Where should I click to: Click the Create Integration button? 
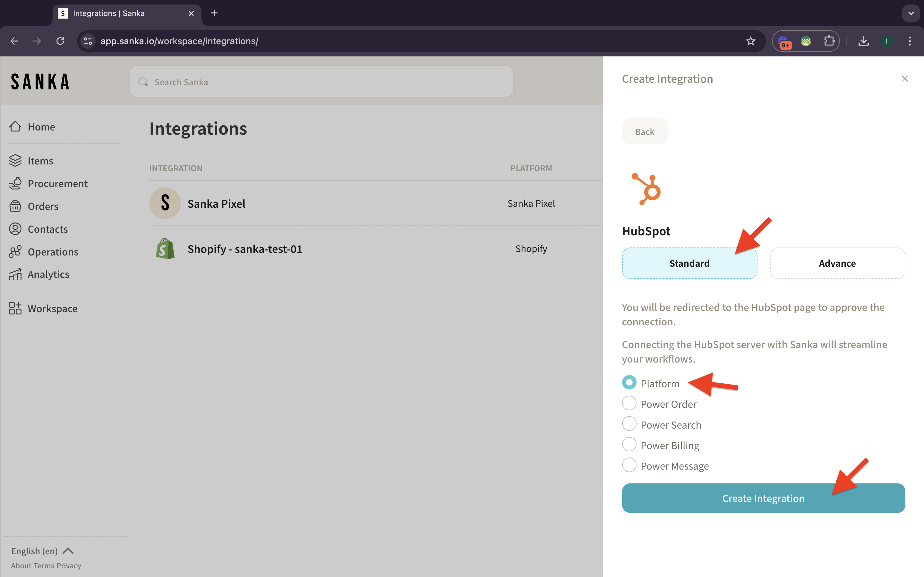(763, 498)
